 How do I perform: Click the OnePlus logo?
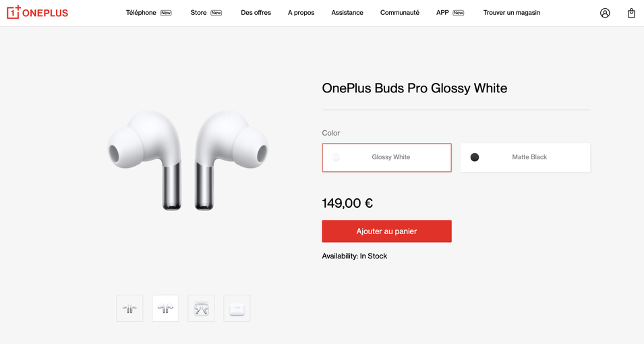tap(37, 13)
